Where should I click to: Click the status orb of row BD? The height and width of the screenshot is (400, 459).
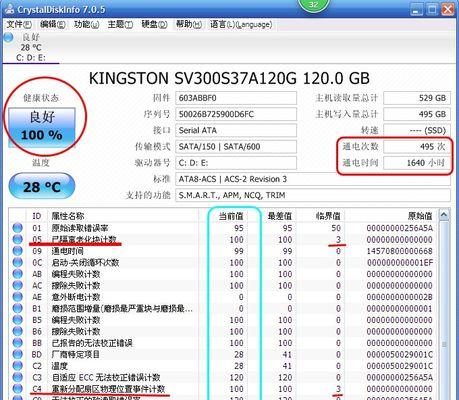17,354
